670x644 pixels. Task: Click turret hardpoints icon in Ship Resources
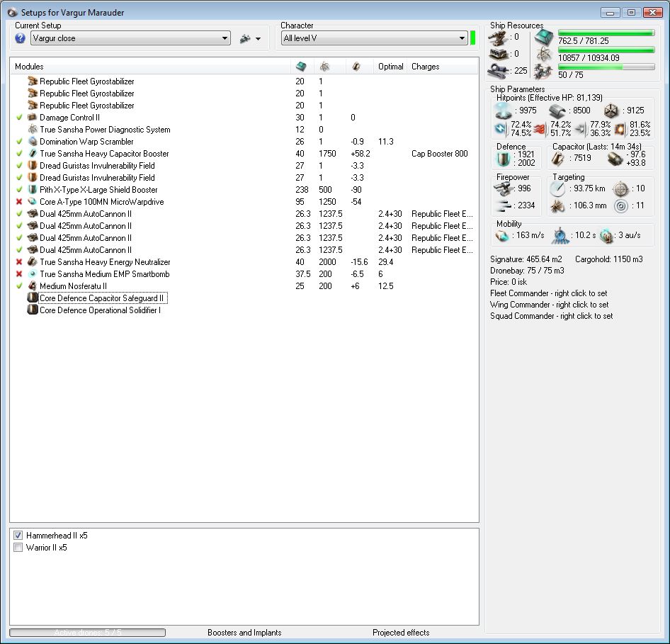498,38
